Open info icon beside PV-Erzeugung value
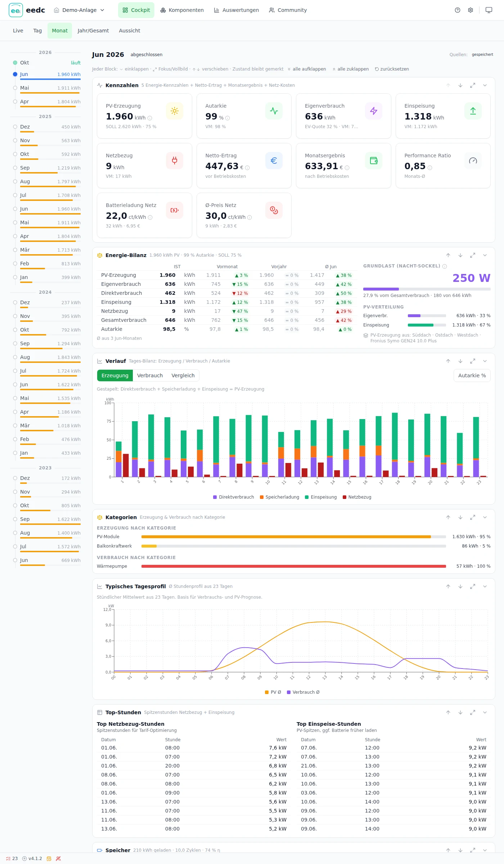Screen dimensions: 504x864 (x=150, y=118)
